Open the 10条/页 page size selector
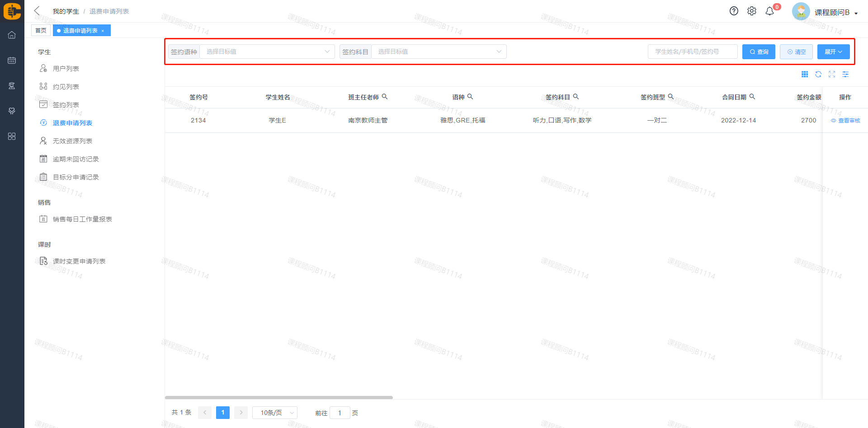The width and height of the screenshot is (868, 428). tap(275, 413)
